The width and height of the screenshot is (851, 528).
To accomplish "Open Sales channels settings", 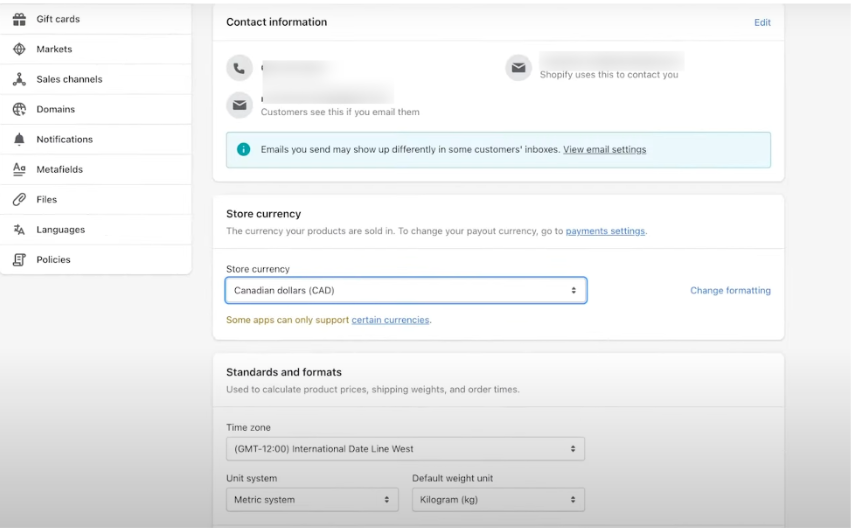I will click(96, 79).
